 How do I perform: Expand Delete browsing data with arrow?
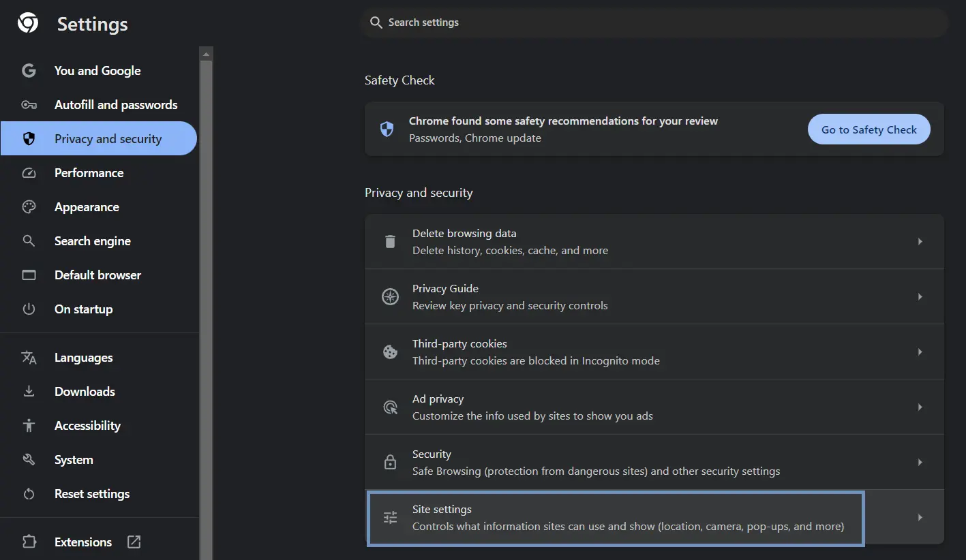[x=920, y=242]
